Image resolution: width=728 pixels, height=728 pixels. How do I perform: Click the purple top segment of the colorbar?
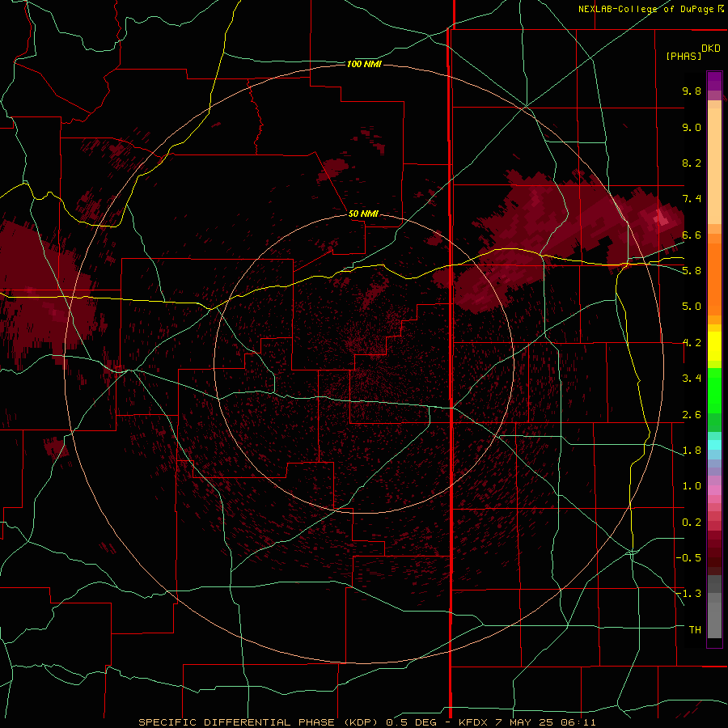tap(714, 81)
